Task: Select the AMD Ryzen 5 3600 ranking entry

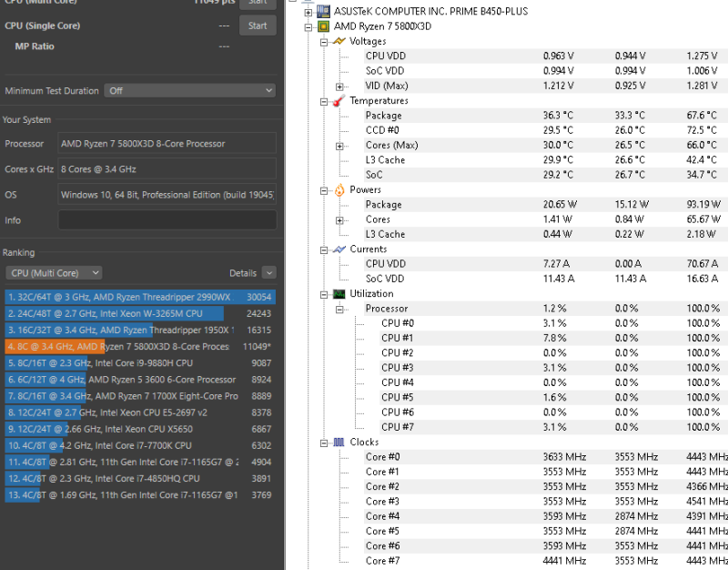Action: pos(140,380)
